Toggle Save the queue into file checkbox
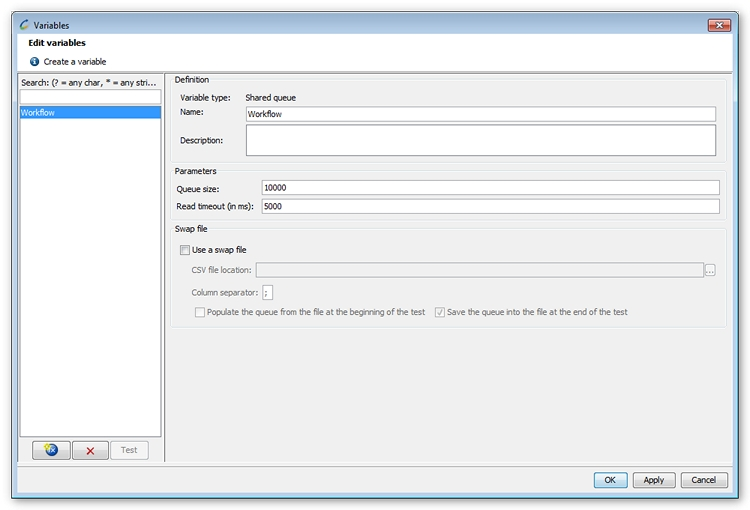750x510 pixels. pyautogui.click(x=440, y=312)
